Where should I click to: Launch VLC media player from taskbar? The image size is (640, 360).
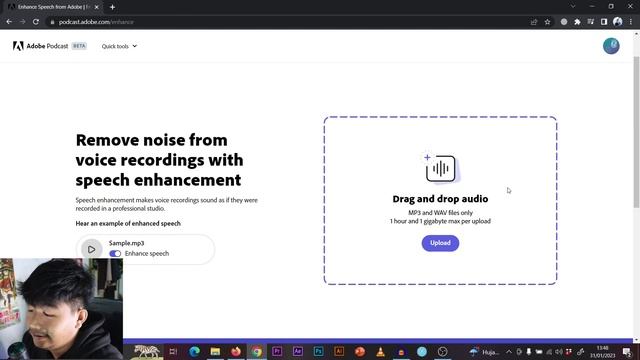point(380,351)
